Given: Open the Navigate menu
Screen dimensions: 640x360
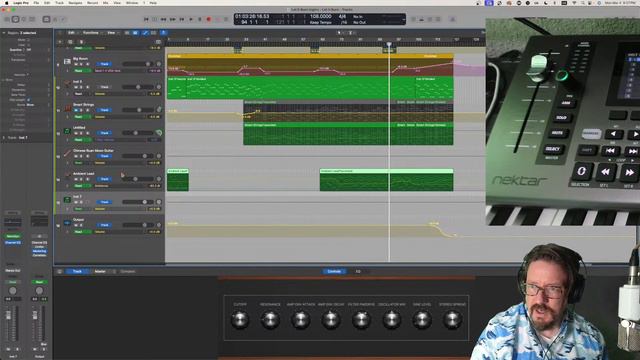Looking at the screenshot, I should pos(75,3).
